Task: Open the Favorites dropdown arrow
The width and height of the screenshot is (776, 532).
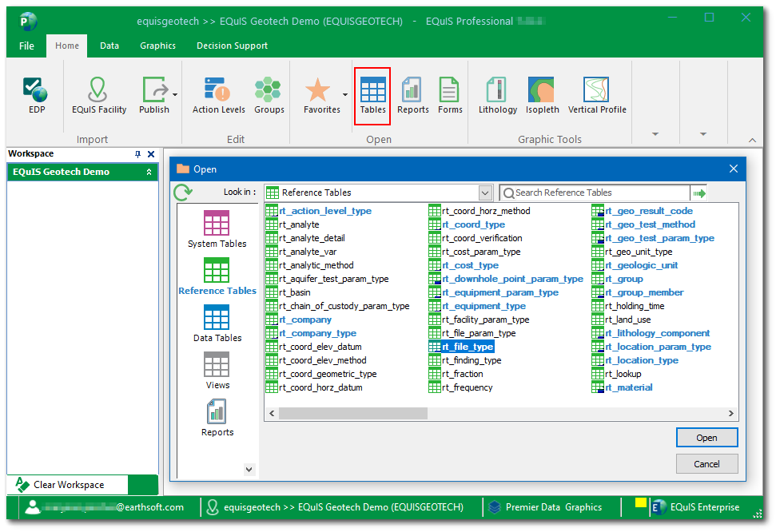Action: click(x=345, y=94)
